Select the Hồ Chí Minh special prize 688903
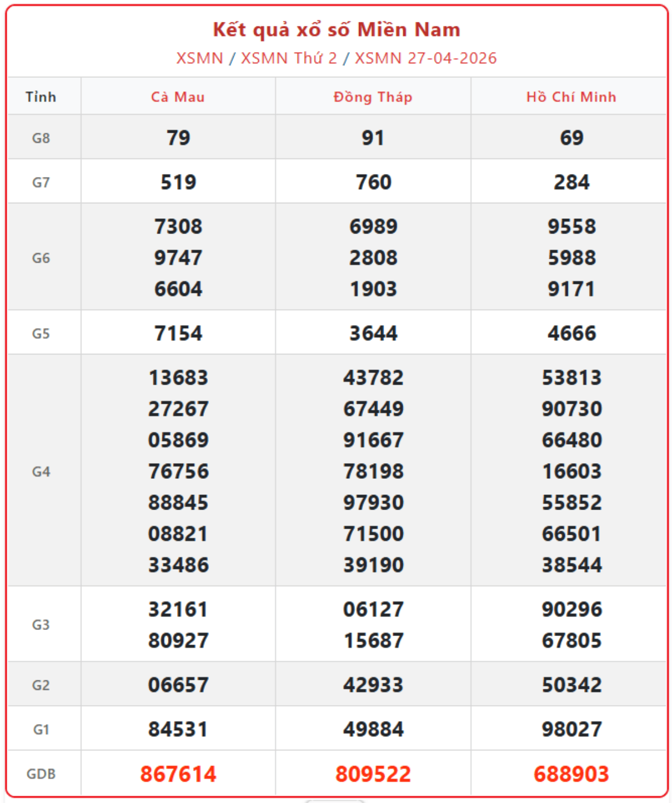 point(571,774)
